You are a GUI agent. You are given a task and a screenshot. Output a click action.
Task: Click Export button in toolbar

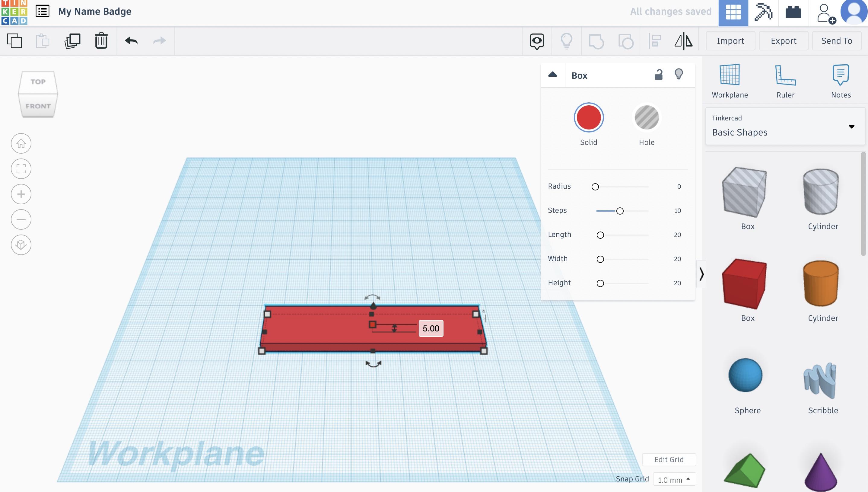783,40
